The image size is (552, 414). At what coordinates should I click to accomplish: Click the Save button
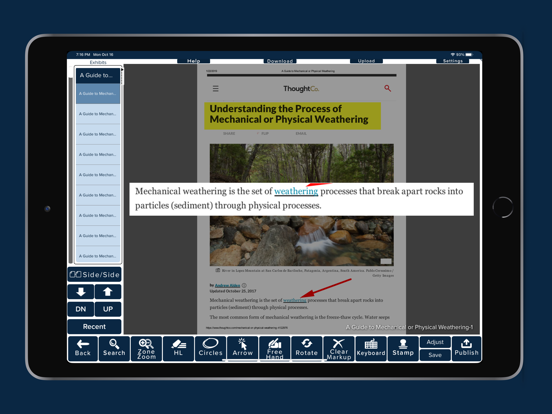pyautogui.click(x=435, y=355)
